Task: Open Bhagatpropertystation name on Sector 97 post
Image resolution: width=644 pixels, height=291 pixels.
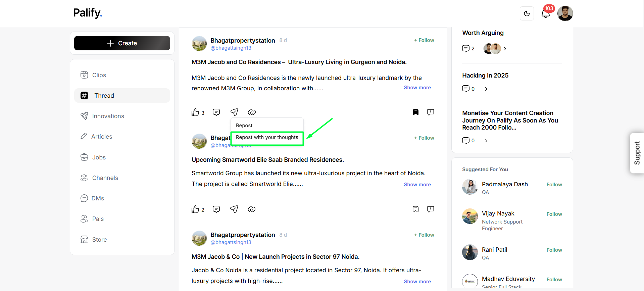Action: pyautogui.click(x=243, y=235)
